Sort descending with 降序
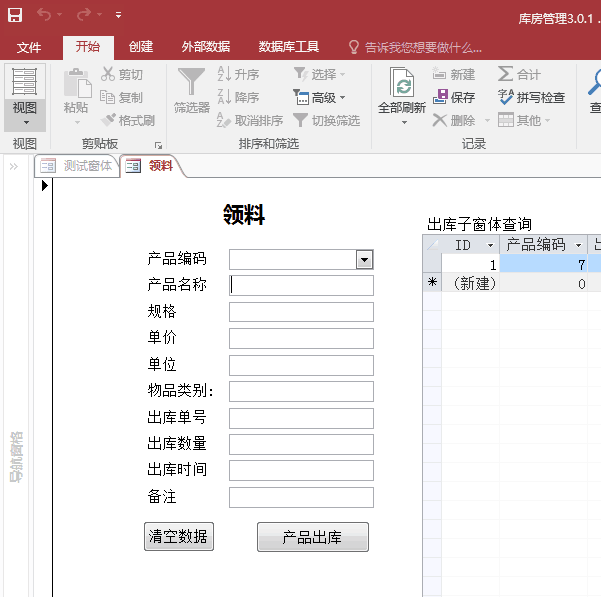The width and height of the screenshot is (601, 597). (x=238, y=97)
